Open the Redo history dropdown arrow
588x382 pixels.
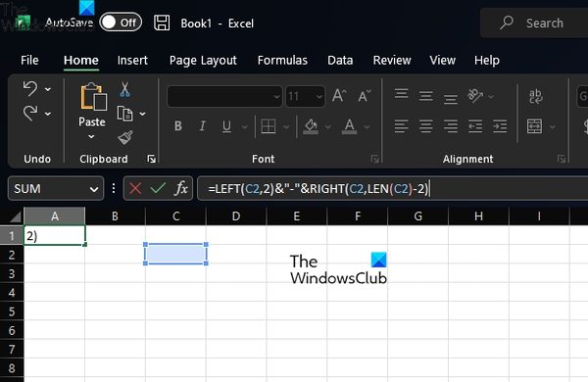pyautogui.click(x=48, y=114)
